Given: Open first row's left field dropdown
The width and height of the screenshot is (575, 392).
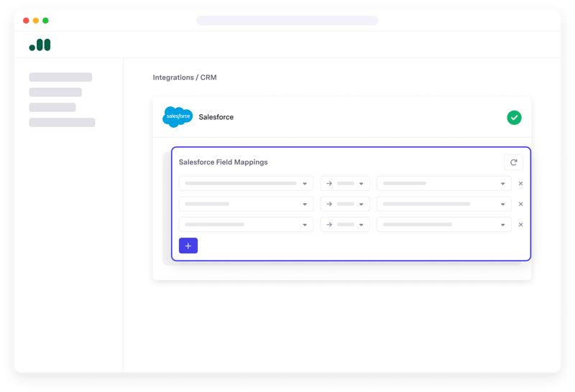Looking at the screenshot, I should click(x=246, y=184).
